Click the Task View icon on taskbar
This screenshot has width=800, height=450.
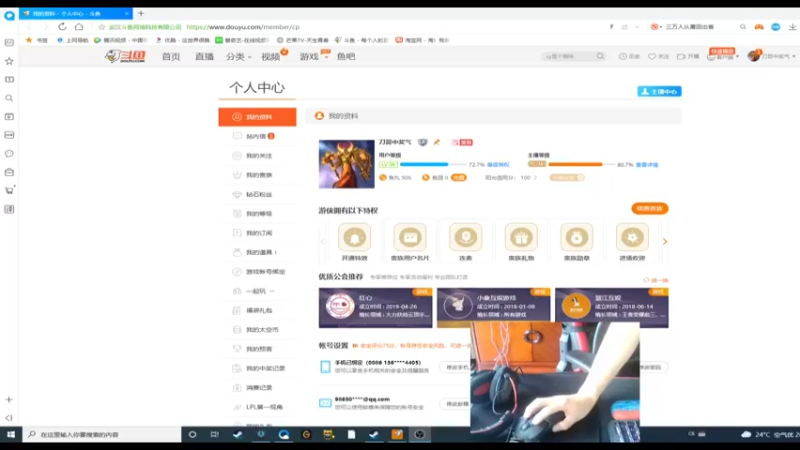click(214, 434)
